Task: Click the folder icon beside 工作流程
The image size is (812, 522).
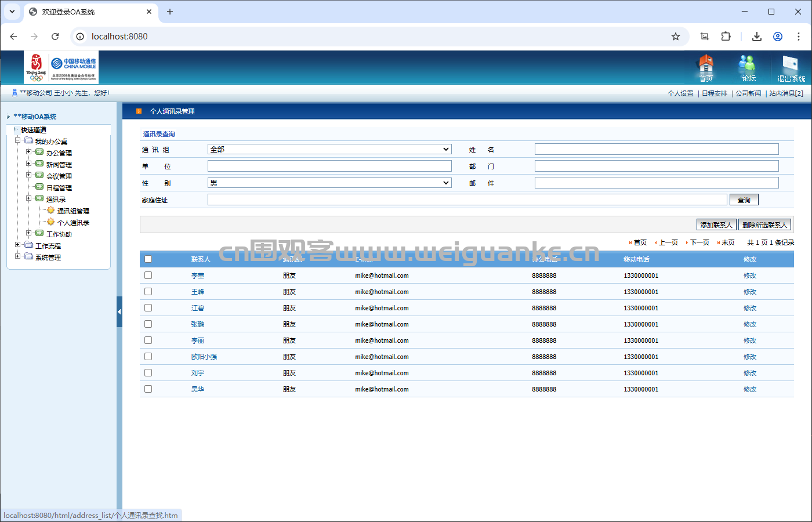Action: [29, 245]
